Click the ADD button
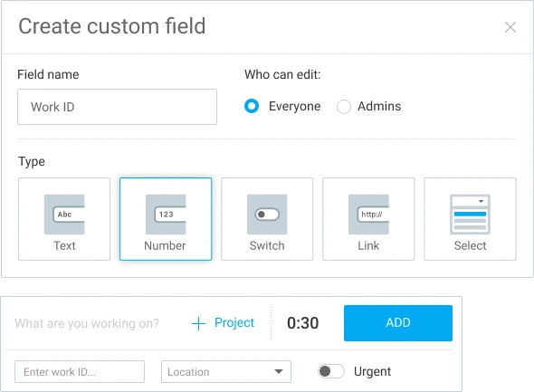The height and width of the screenshot is (392, 534). point(398,323)
